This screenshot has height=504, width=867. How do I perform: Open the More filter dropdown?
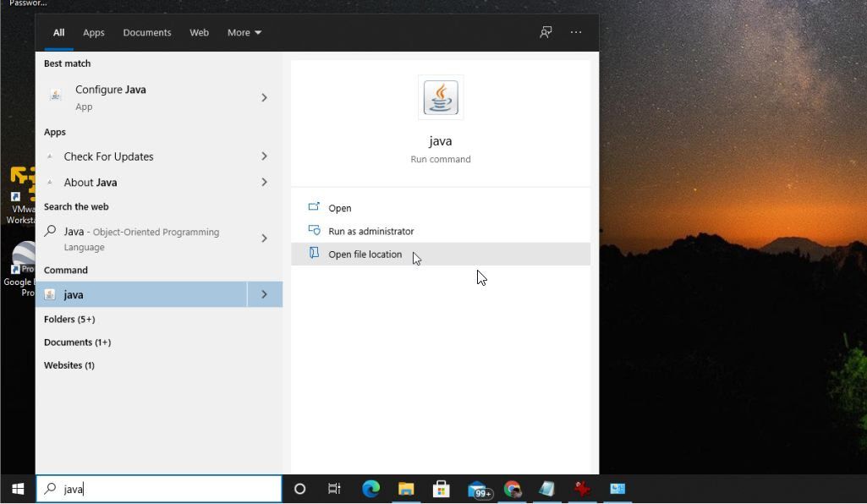244,33
